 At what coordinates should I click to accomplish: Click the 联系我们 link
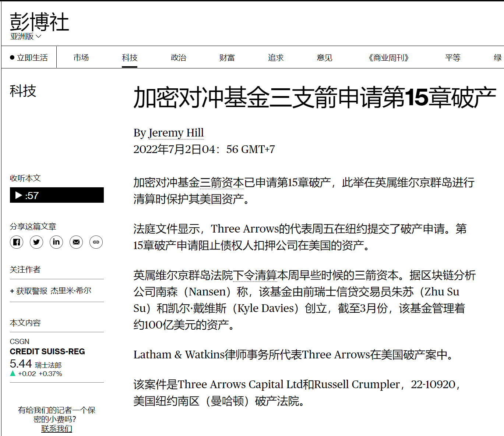pos(57,429)
